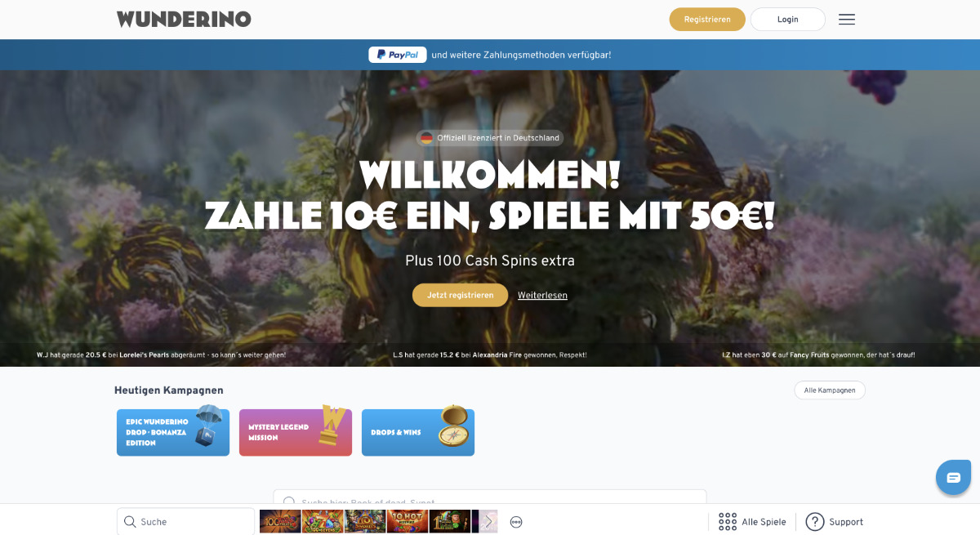Click the Support question mark icon
Image resolution: width=980 pixels, height=535 pixels.
point(814,521)
